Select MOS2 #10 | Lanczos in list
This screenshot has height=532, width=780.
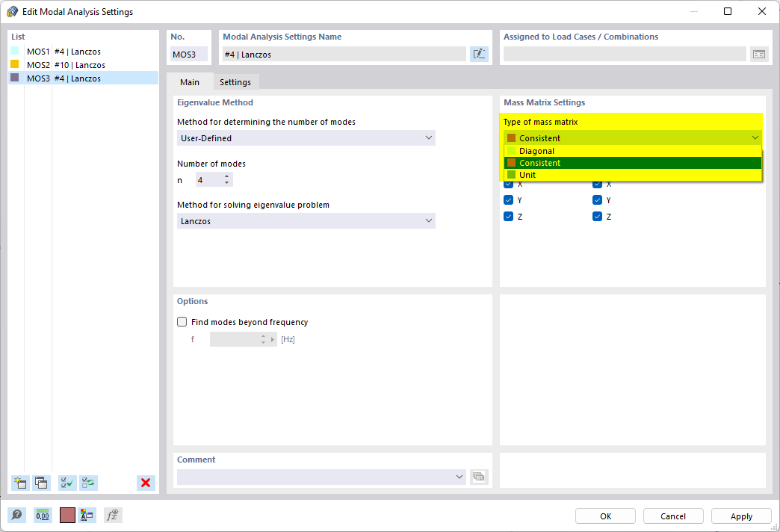[84, 65]
